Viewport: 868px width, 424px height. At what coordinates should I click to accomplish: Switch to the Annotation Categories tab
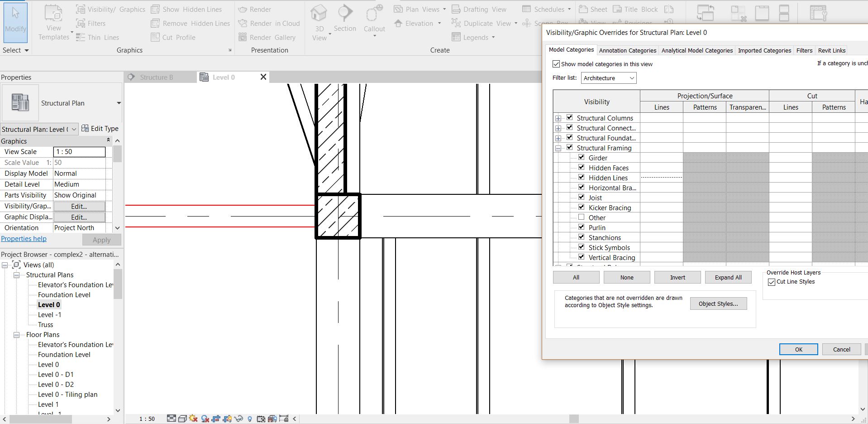click(x=627, y=50)
